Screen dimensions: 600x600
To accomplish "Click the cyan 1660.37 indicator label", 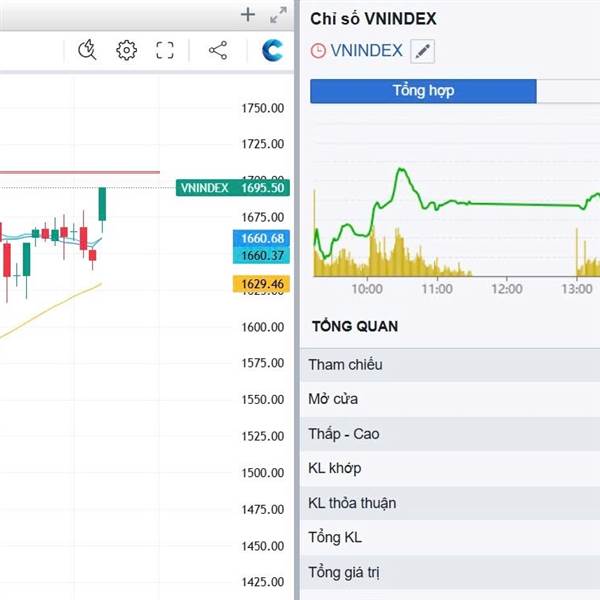I will coord(261,256).
